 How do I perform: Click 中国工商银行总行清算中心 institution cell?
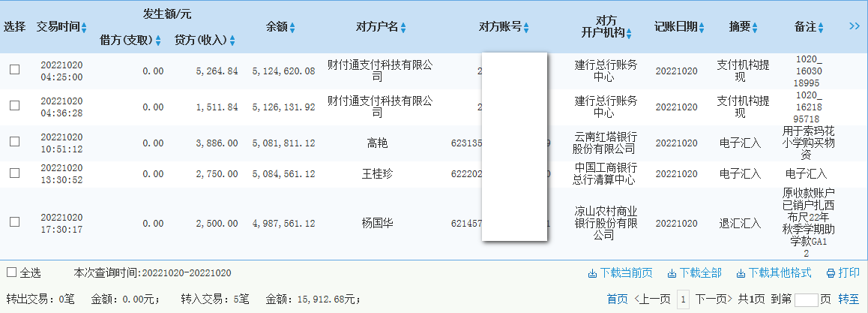click(x=606, y=173)
